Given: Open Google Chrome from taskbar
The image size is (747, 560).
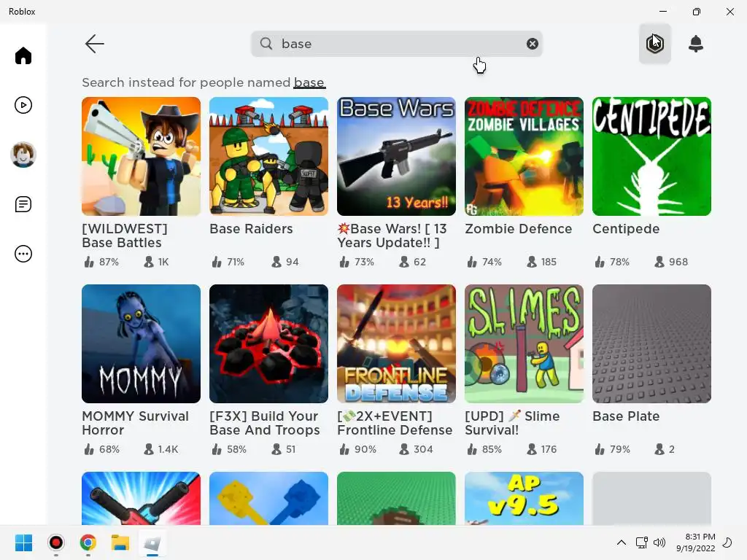Looking at the screenshot, I should (x=88, y=542).
